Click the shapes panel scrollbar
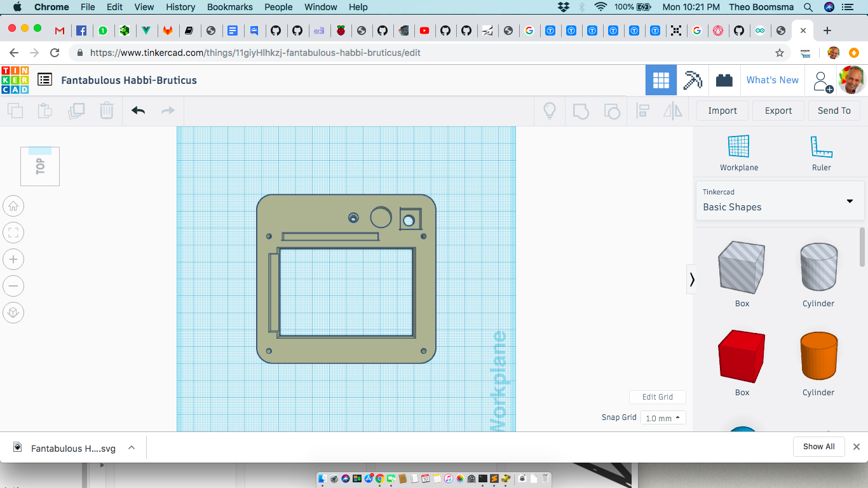The height and width of the screenshot is (488, 868). pos(862,248)
